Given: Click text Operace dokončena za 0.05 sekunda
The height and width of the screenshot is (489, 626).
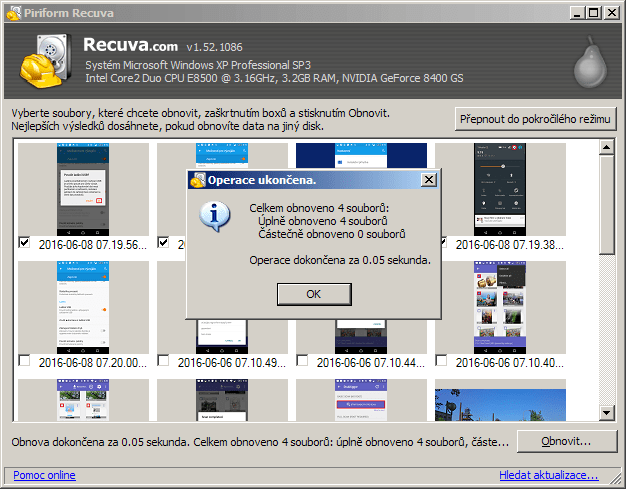Looking at the screenshot, I should [x=340, y=260].
